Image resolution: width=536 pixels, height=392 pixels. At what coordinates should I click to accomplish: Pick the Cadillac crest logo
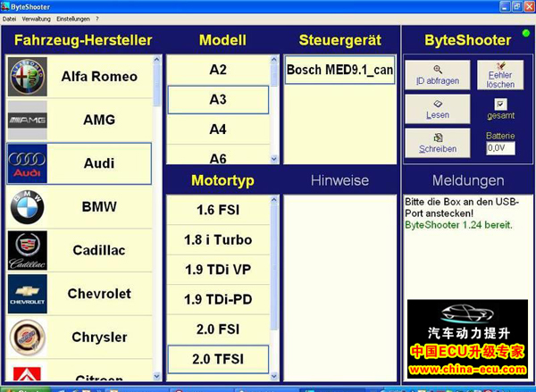[28, 251]
